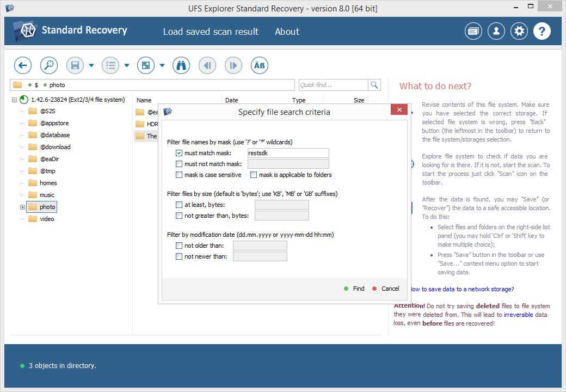The width and height of the screenshot is (566, 392).
Task: Open dropdown arrow next to Save icon
Action: pos(91,65)
